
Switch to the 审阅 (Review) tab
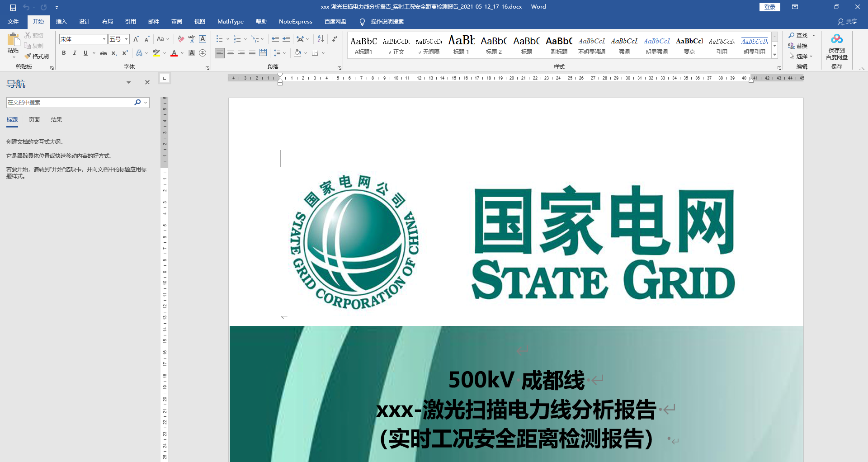tap(176, 22)
